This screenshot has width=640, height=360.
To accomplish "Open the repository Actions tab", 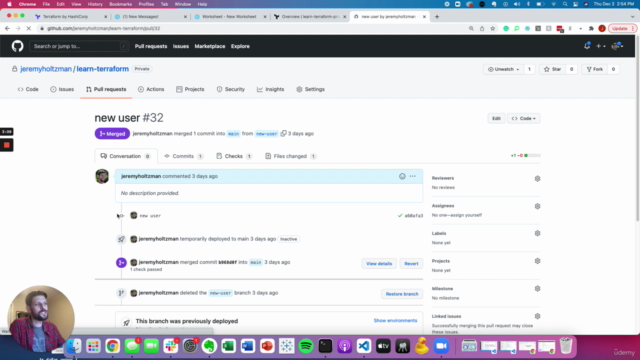I will click(151, 89).
